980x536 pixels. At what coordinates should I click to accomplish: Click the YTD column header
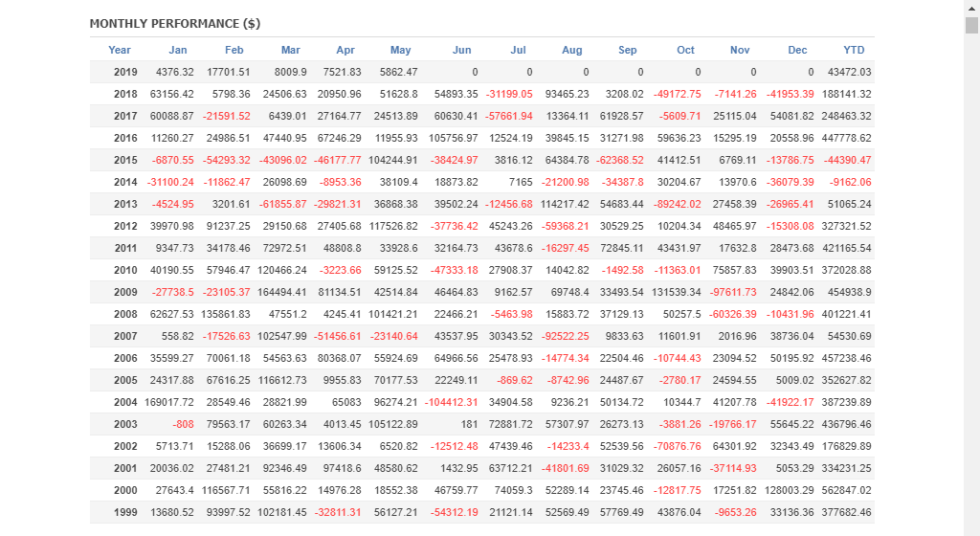854,50
